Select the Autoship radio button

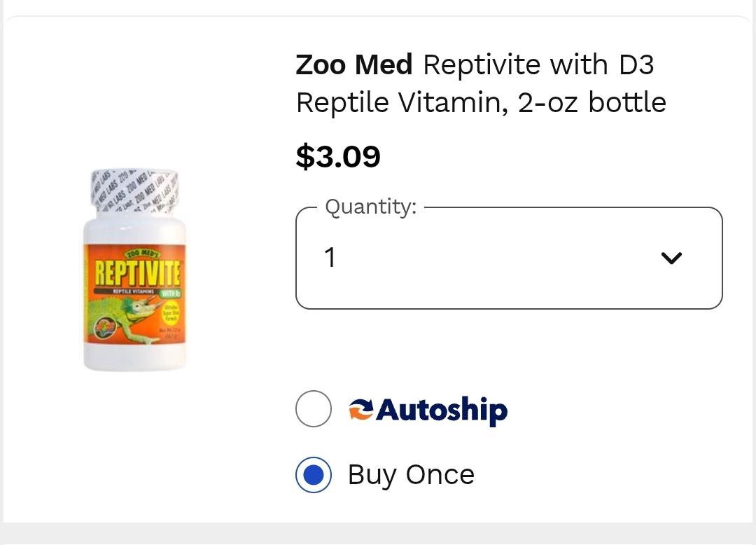pyautogui.click(x=313, y=409)
